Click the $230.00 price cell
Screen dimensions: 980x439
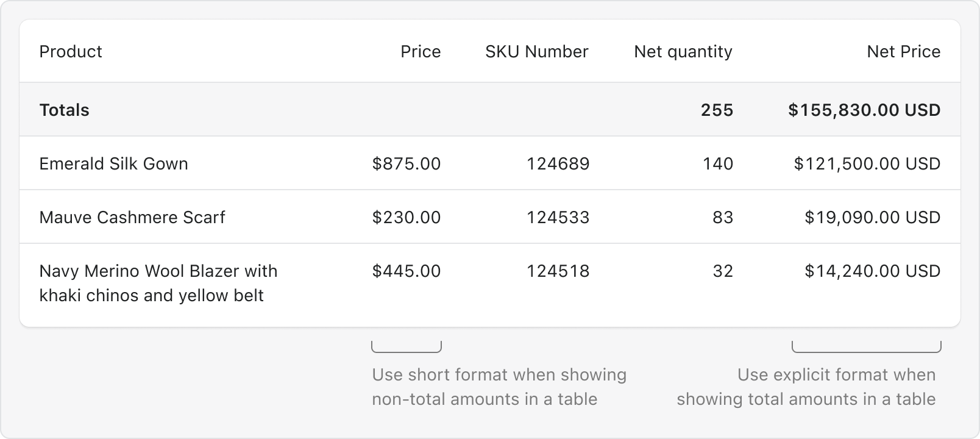tap(407, 217)
